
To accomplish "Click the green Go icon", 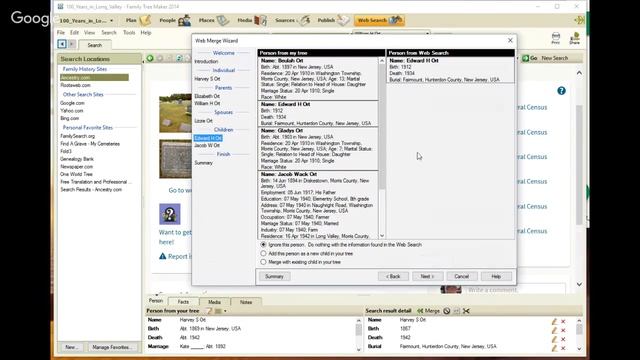I will coord(526,58).
